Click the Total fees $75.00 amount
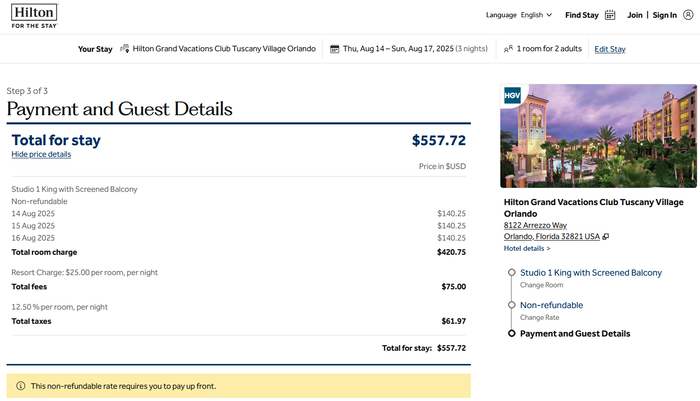Viewport: 700px width, 401px height. 454,287
